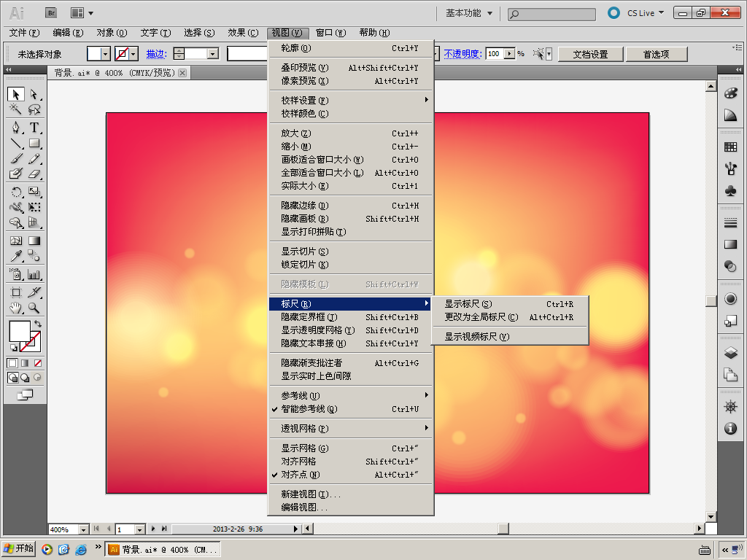This screenshot has height=560, width=747.
Task: Select the Hand tool
Action: (16, 308)
